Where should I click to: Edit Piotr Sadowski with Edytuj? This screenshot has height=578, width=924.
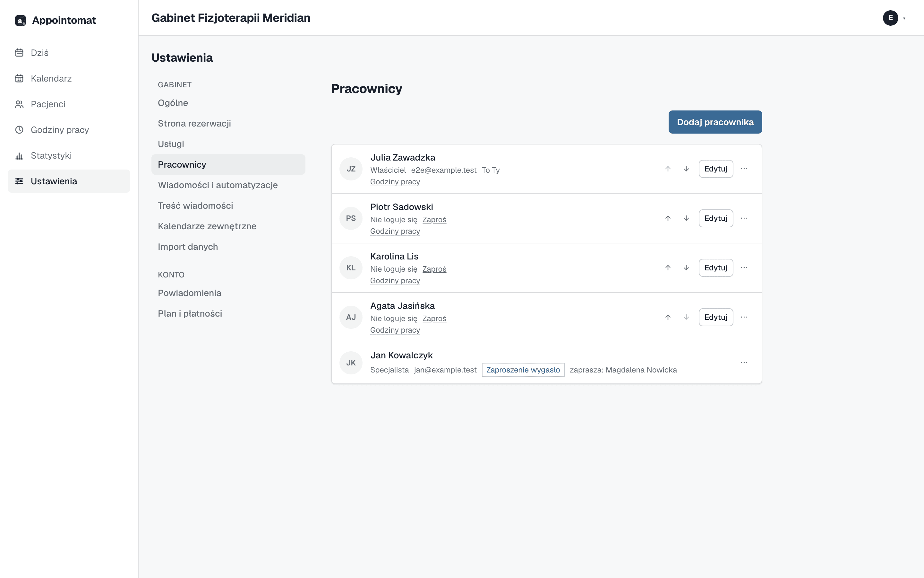pos(716,218)
